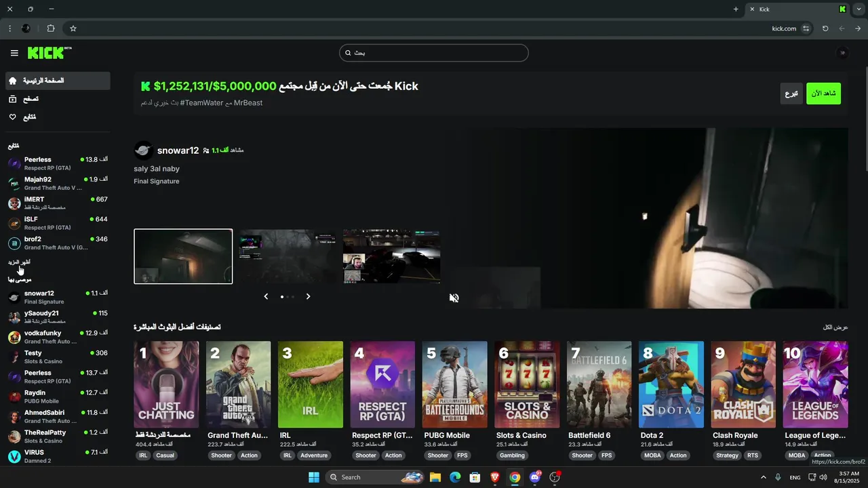The height and width of the screenshot is (488, 868).
Task: Open the tab search dropdown
Action: [x=859, y=9]
